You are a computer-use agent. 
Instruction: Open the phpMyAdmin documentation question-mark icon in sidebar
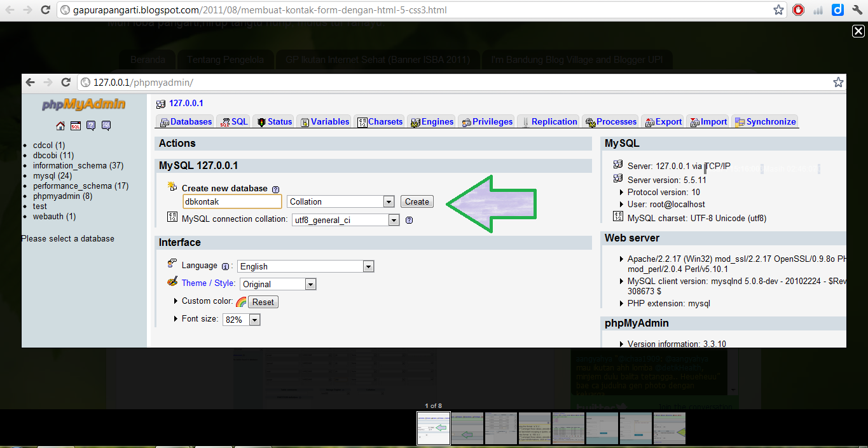[x=91, y=126]
